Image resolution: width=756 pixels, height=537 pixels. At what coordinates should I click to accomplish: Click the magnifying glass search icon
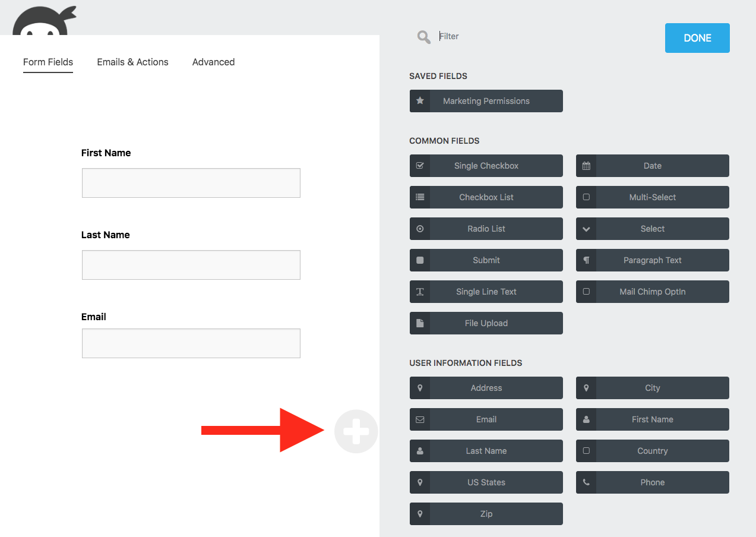tap(423, 37)
